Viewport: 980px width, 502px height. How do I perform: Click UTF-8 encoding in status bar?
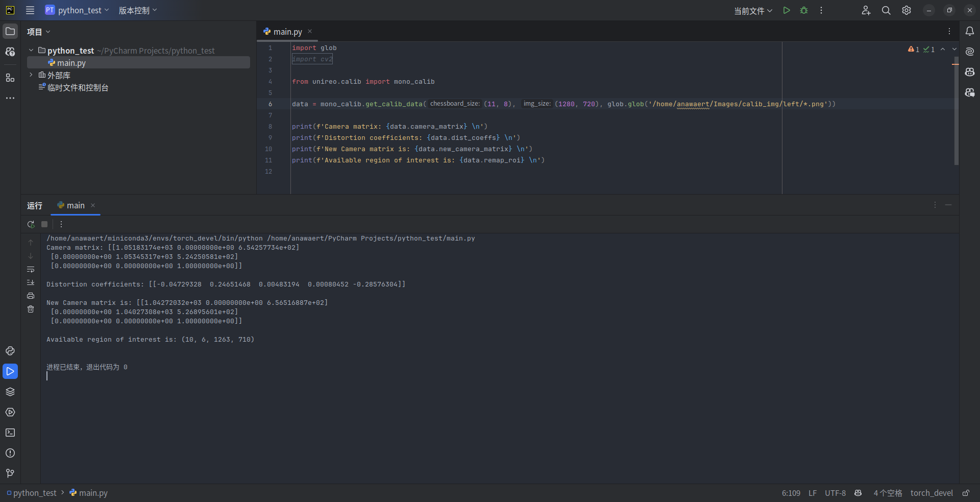(835, 493)
